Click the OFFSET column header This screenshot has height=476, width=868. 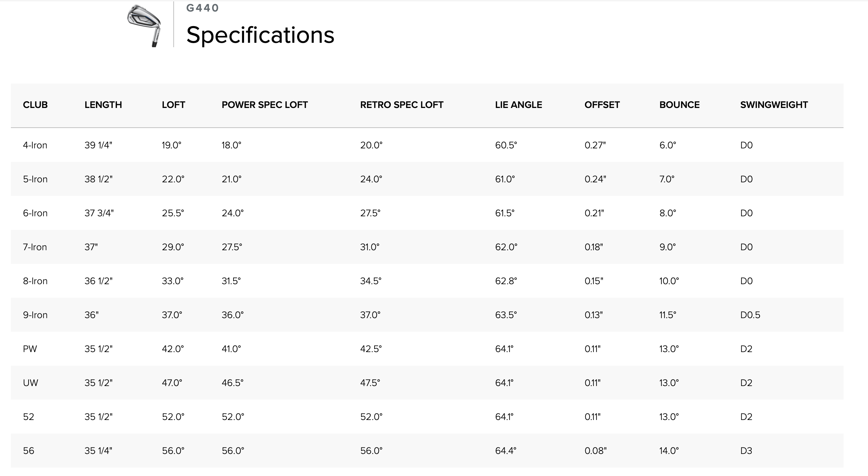click(602, 105)
